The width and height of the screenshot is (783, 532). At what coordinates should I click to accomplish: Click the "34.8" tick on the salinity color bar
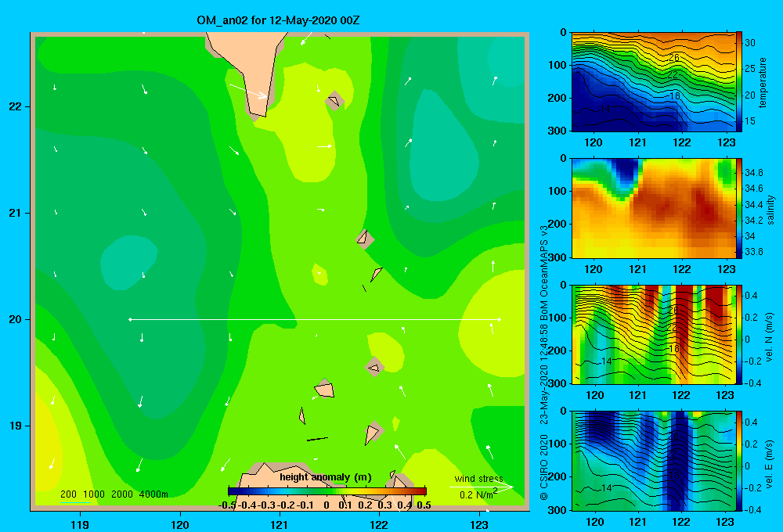754,173
